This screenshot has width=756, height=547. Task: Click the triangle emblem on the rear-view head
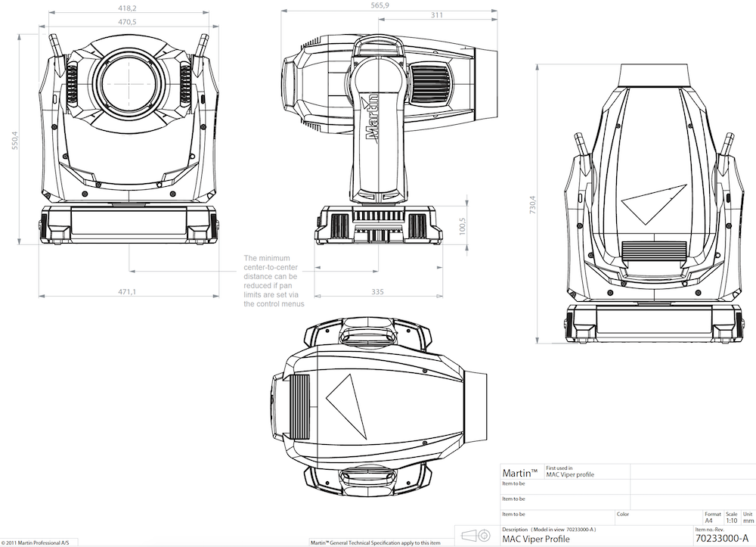[x=654, y=204]
